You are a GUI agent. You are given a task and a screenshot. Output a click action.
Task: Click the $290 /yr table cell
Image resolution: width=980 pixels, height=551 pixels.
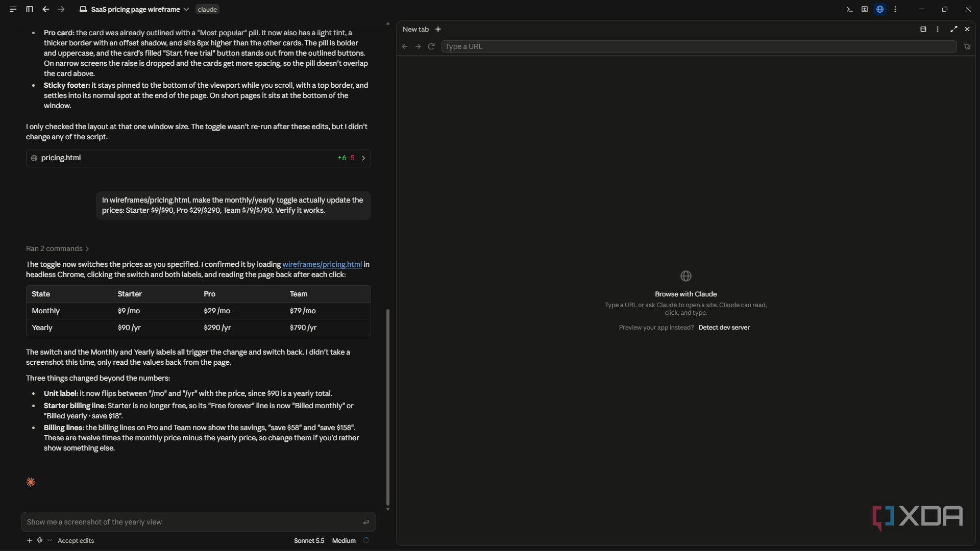217,328
